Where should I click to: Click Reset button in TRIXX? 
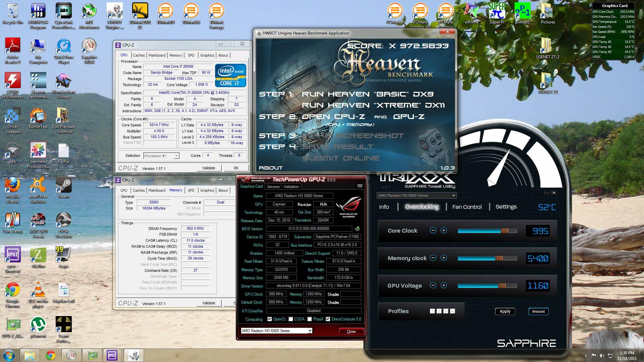(x=538, y=311)
